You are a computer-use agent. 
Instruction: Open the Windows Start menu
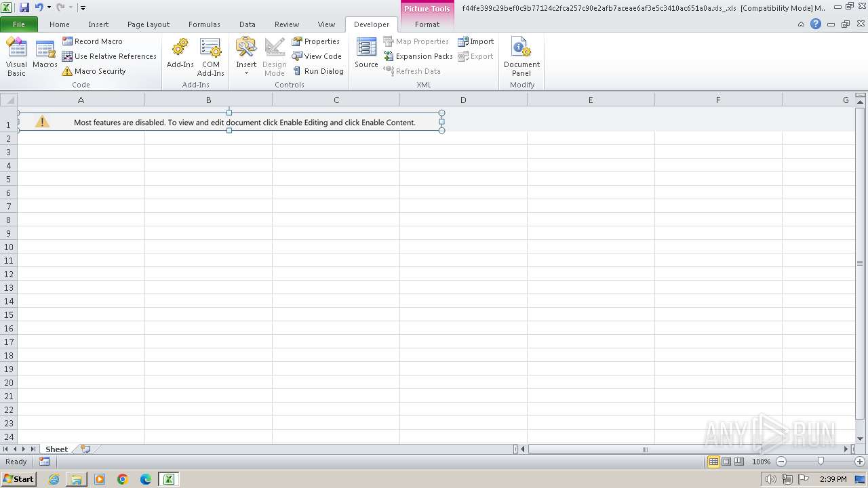coord(18,479)
